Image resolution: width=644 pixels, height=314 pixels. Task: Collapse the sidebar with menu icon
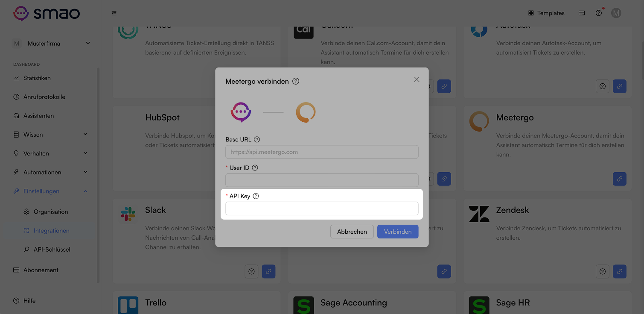[x=114, y=13]
